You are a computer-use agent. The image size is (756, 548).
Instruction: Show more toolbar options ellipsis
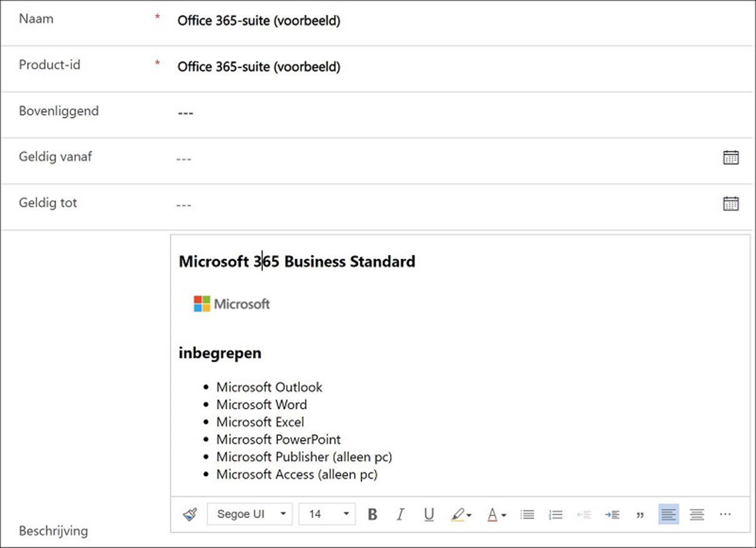pos(725,514)
